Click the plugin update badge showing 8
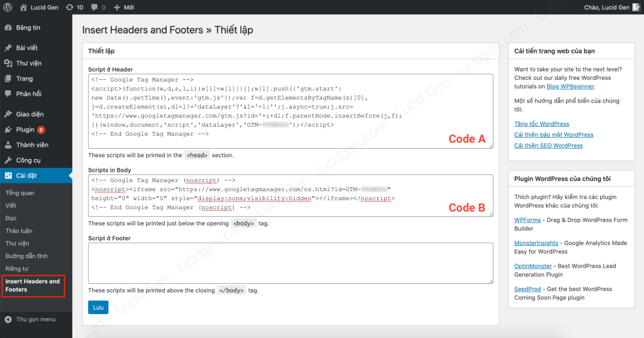This screenshot has height=338, width=644. click(x=41, y=130)
